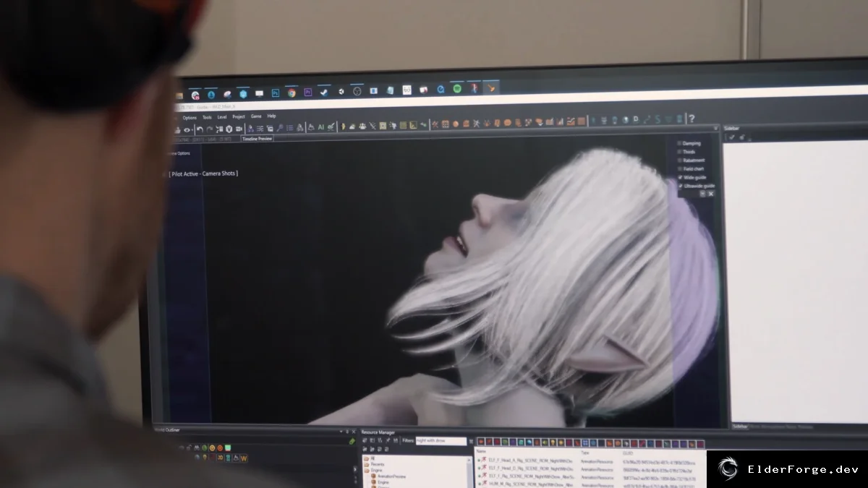Click the orange calendar grid toolbar icon
The width and height of the screenshot is (868, 488).
(445, 124)
